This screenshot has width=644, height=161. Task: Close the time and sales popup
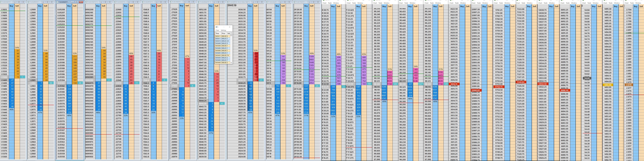(230, 27)
